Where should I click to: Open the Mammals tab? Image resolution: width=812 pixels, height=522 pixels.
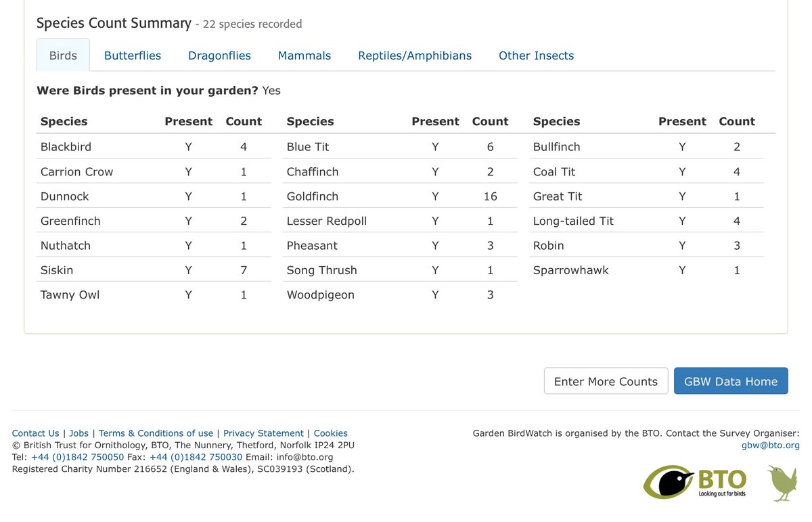click(304, 56)
